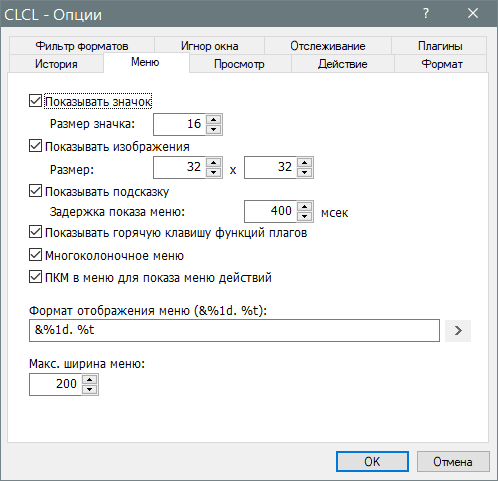Increase image height with up arrow

(304, 162)
